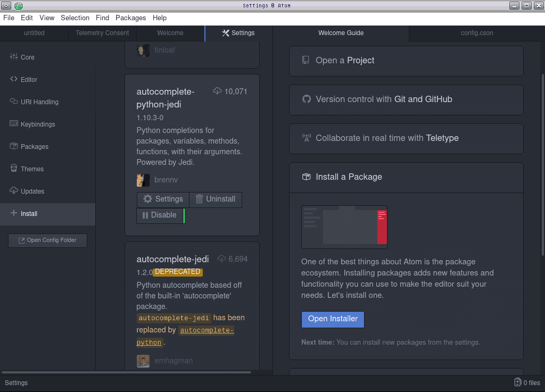Click the Atom app icon in title bar

pyautogui.click(x=19, y=5)
